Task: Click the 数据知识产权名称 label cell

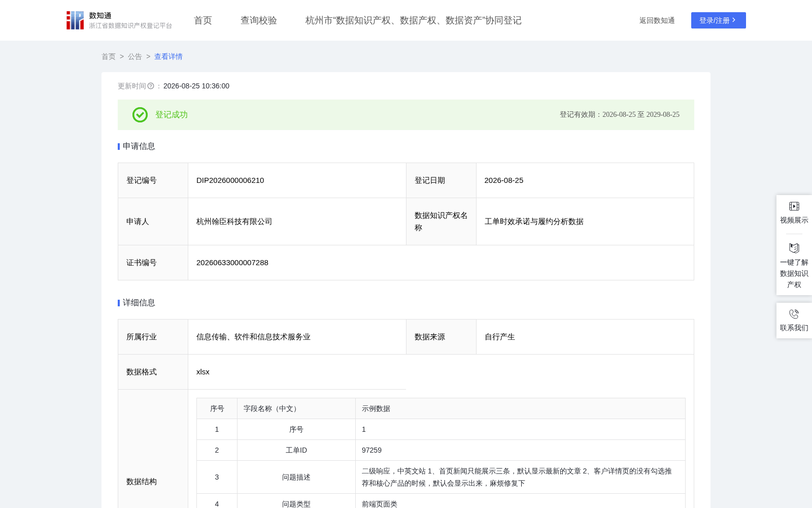Action: click(x=441, y=221)
